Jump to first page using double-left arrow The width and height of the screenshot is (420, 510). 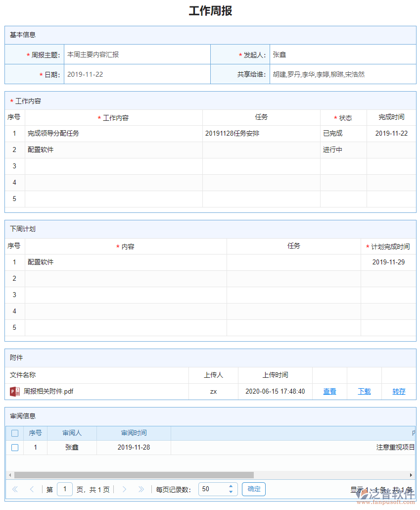coord(15,489)
